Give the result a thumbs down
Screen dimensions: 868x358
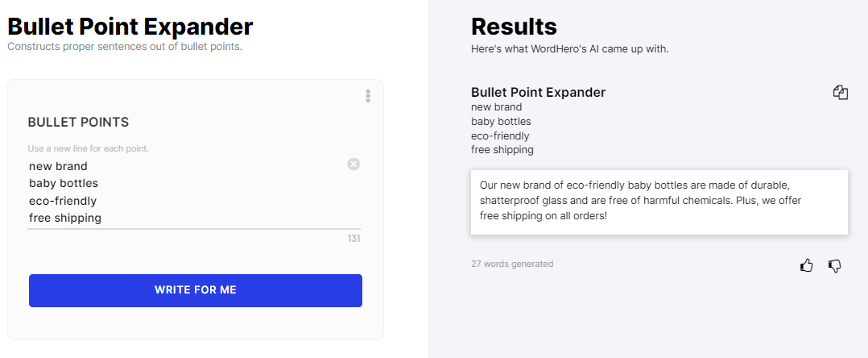[835, 266]
